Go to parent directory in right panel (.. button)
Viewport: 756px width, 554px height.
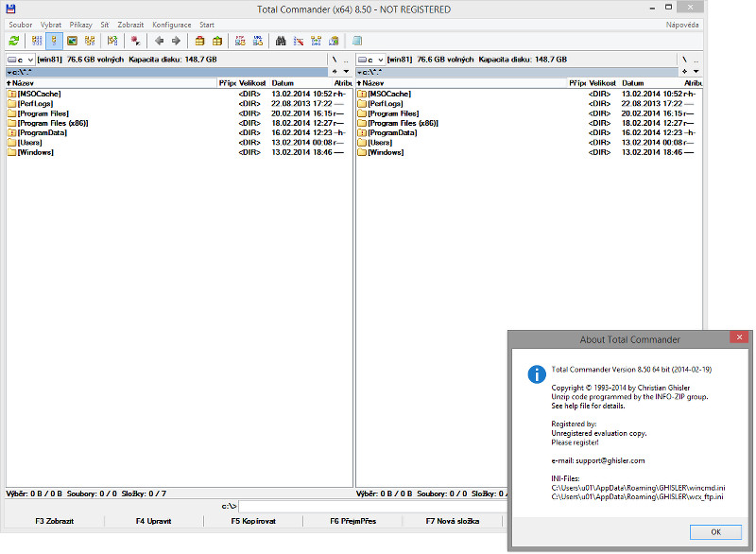click(696, 60)
